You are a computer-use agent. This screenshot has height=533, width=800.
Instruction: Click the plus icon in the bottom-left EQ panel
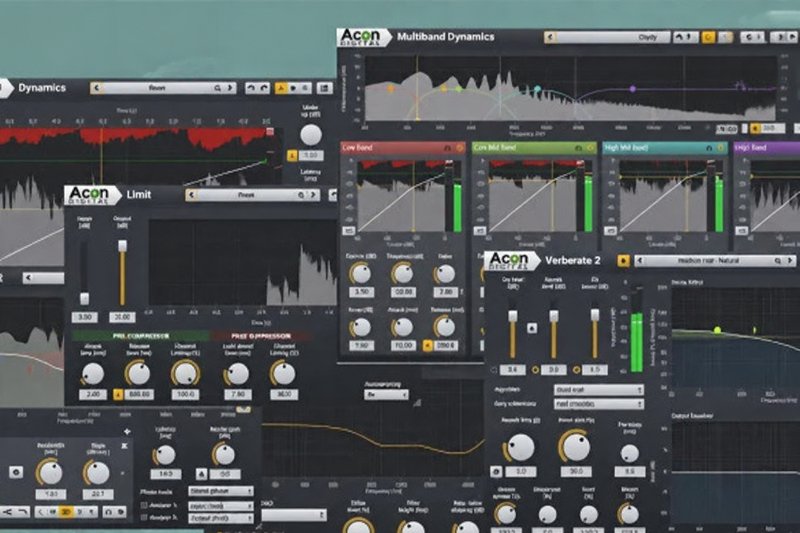tap(127, 432)
